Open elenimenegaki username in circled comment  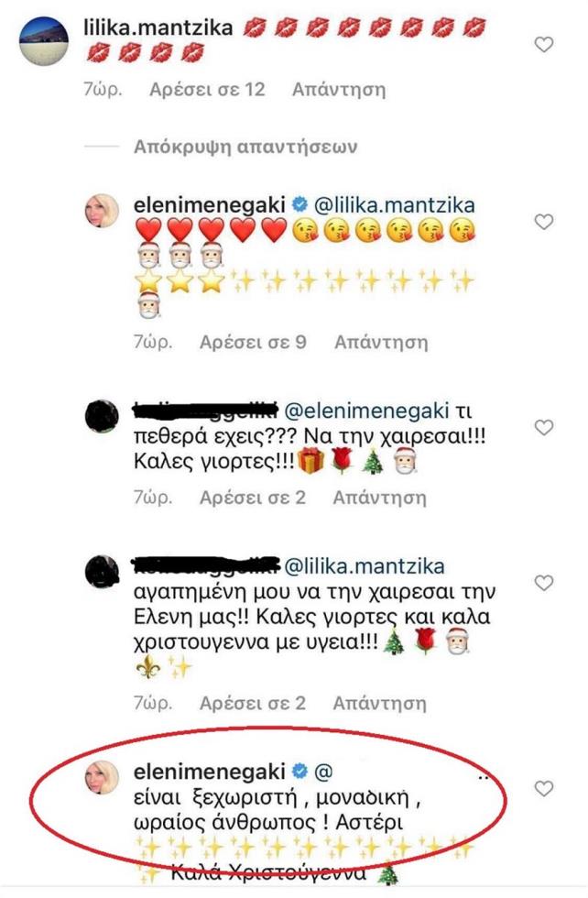tap(209, 772)
